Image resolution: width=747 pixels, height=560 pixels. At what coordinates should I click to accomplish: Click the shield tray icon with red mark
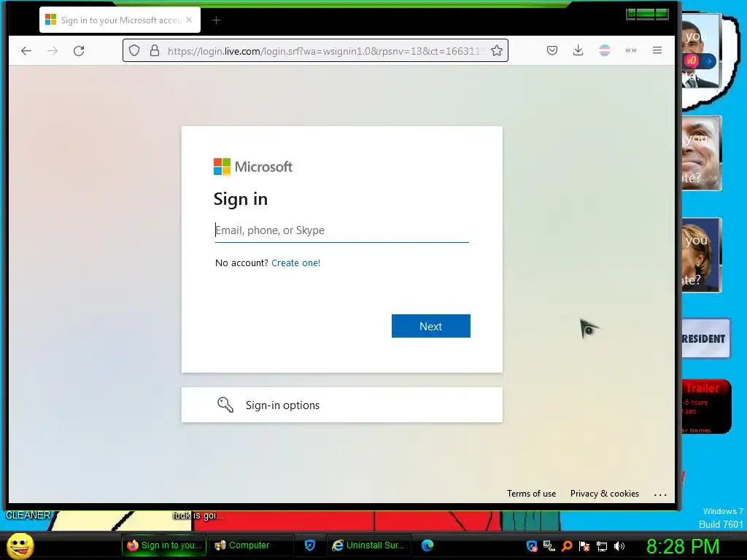click(532, 545)
